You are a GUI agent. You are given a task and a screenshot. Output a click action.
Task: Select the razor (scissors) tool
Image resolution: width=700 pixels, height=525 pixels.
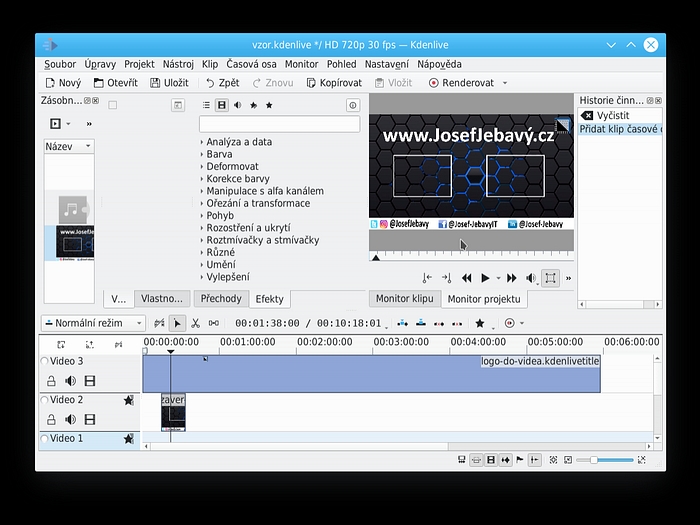coord(195,324)
